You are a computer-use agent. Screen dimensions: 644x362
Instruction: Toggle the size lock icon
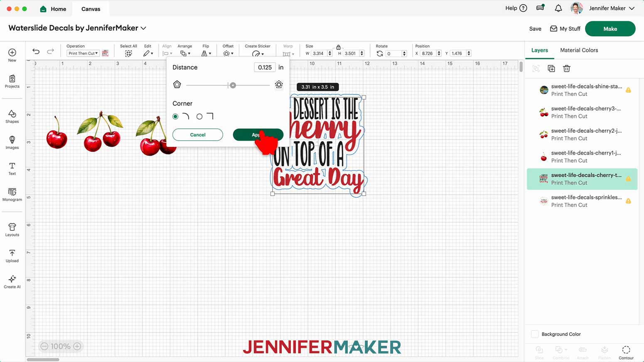[x=338, y=47]
